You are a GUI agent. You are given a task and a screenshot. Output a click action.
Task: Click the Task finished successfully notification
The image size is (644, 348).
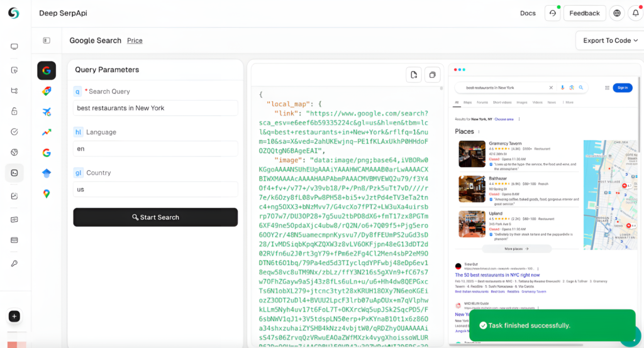pyautogui.click(x=552, y=325)
